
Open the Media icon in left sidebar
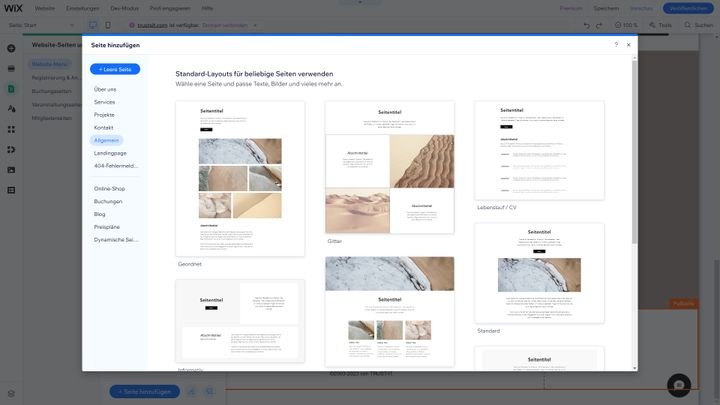click(x=11, y=169)
